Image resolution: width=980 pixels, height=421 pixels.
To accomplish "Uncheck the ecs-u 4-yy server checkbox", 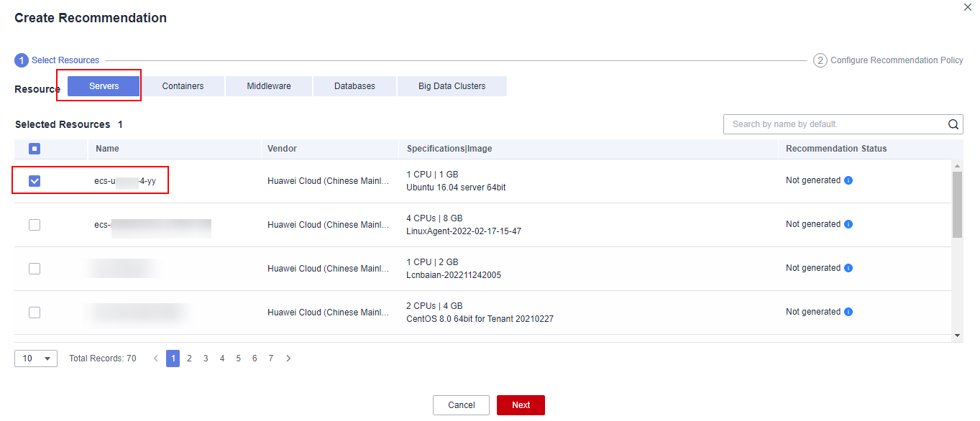I will (35, 181).
